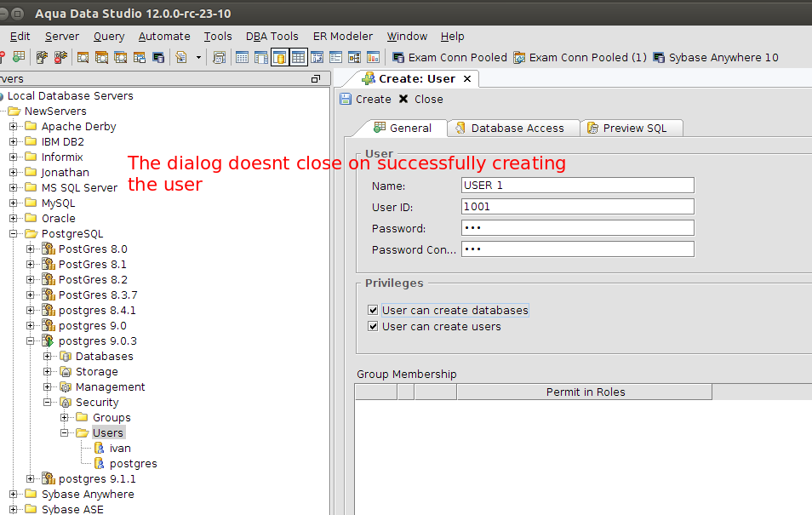Screen dimensions: 812x515
Task: Expand the Oracle folder
Action: [x=14, y=218]
